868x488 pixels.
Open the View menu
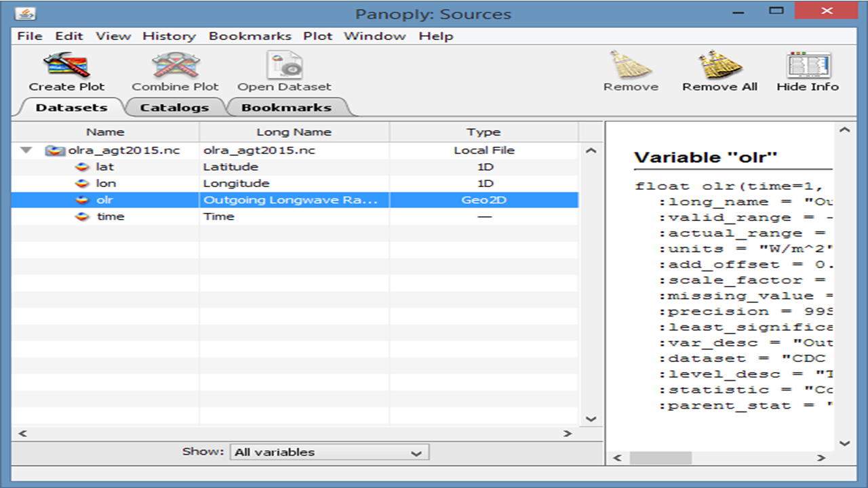(112, 36)
